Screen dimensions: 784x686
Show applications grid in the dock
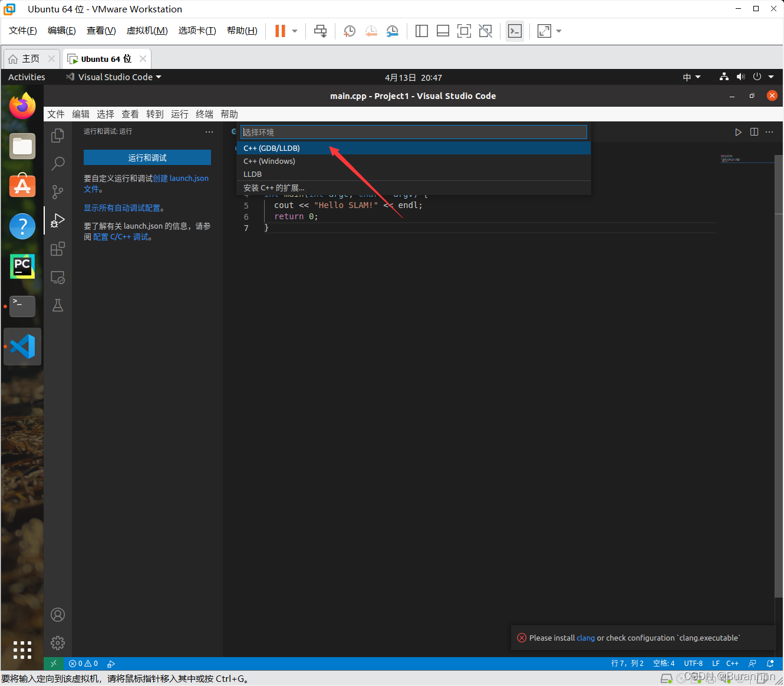tap(22, 650)
